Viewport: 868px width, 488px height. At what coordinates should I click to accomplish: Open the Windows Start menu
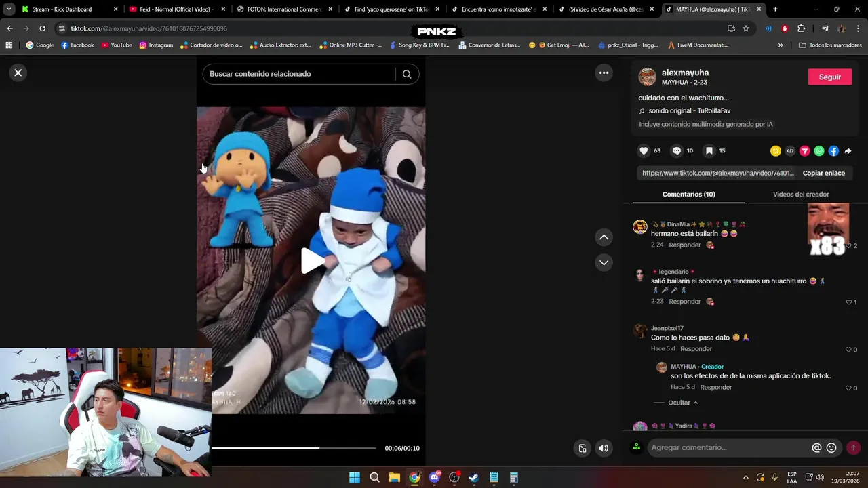click(355, 477)
